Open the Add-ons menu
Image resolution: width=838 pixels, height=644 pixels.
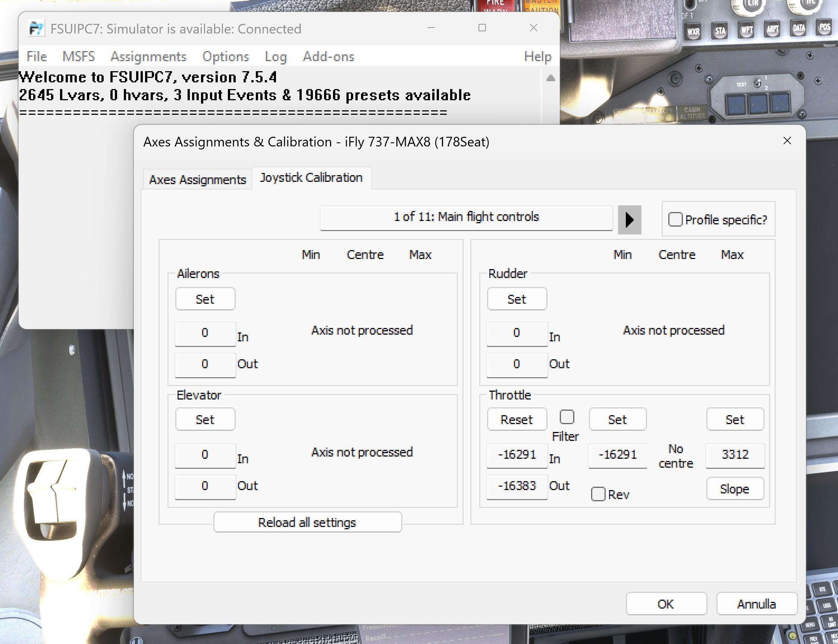pyautogui.click(x=328, y=56)
